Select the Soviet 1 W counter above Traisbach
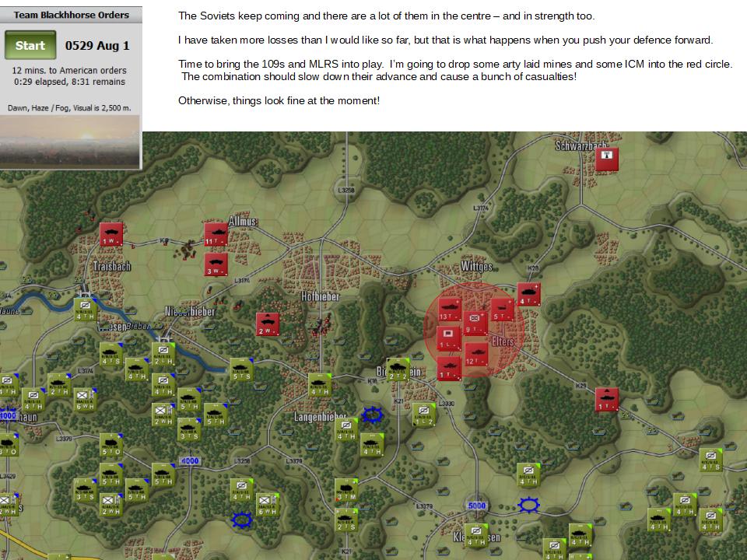This screenshot has height=560, width=747. [111, 234]
